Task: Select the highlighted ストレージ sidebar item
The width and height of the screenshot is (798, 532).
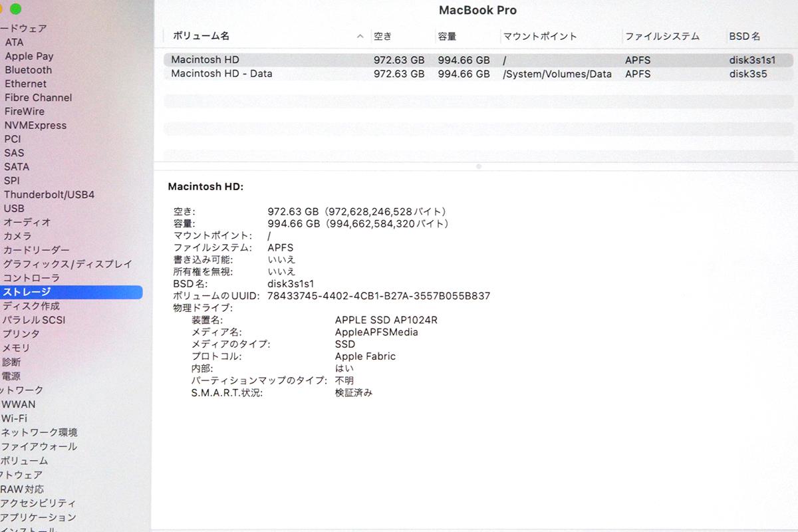Action: pos(71,292)
